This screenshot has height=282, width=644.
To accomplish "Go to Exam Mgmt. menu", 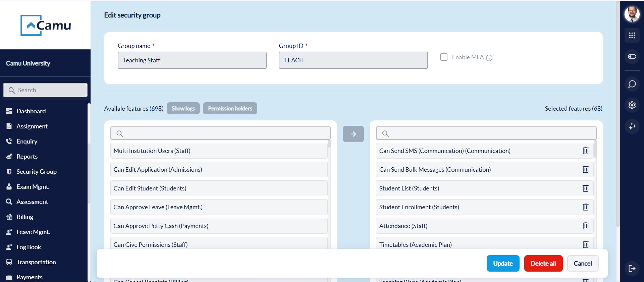I will [33, 187].
